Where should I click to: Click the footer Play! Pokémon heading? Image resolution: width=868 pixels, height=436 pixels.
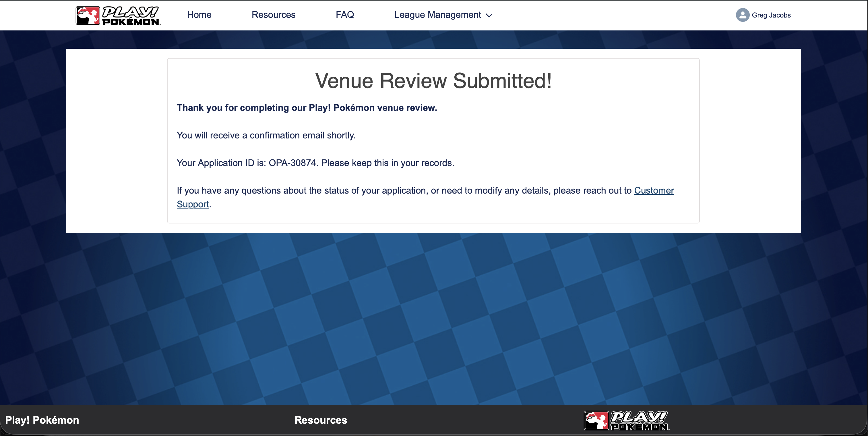click(x=42, y=420)
